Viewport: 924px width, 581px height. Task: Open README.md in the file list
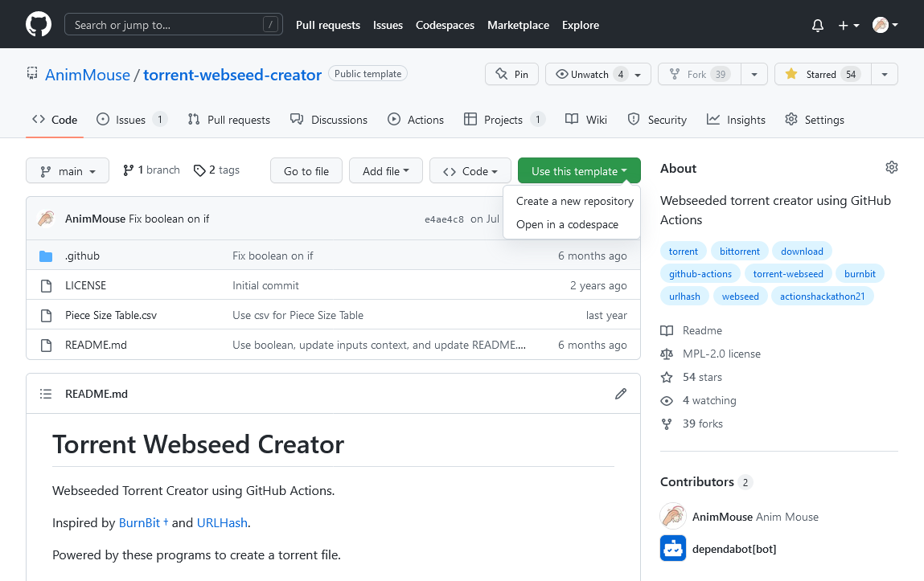(x=96, y=345)
